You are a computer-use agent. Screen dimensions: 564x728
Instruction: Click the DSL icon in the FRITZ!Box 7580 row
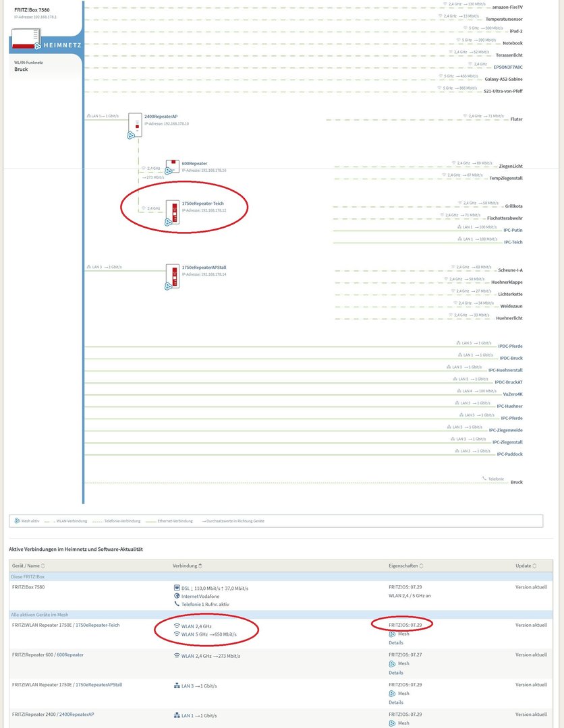click(177, 588)
